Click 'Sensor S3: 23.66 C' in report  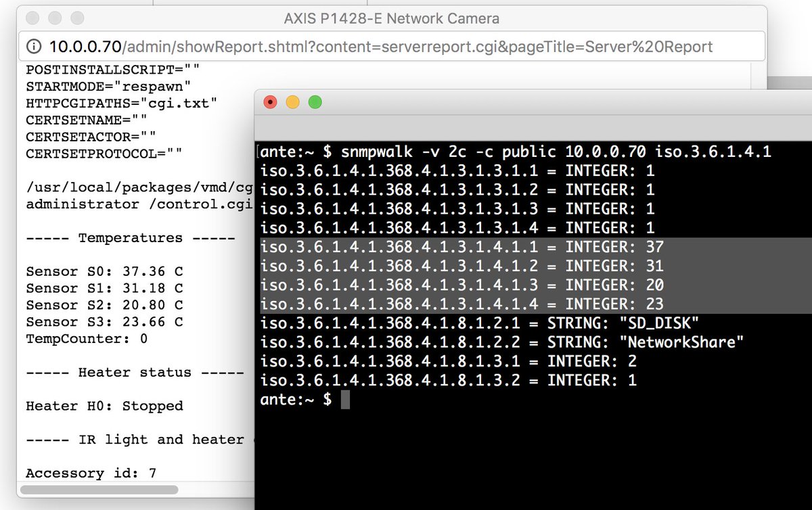click(104, 322)
